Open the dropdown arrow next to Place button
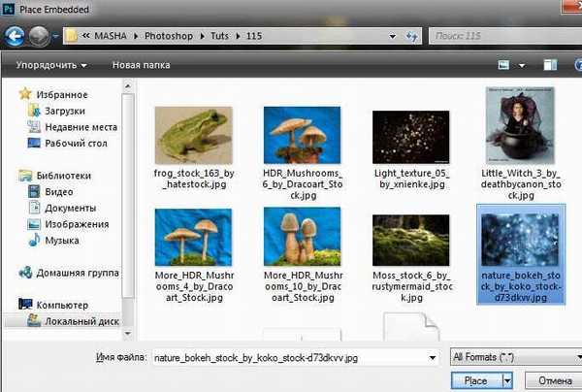Image resolution: width=582 pixels, height=392 pixels. pyautogui.click(x=506, y=381)
